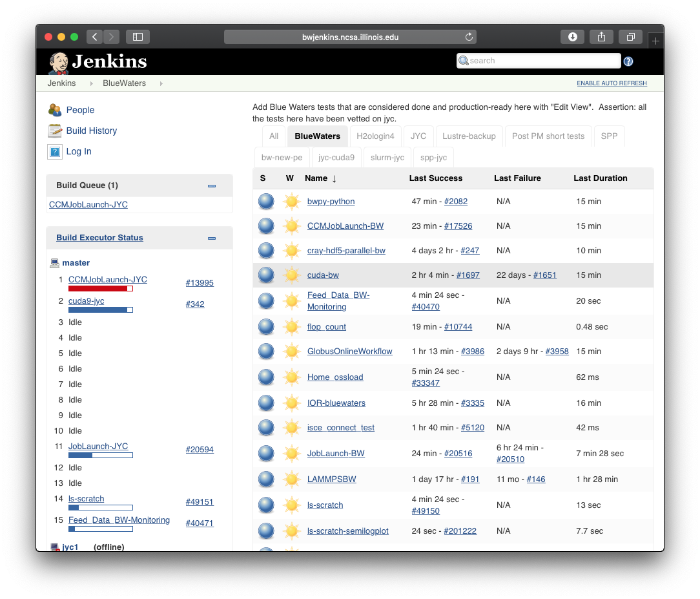Open the Post PM short tests tab
The image size is (700, 599).
pos(548,136)
